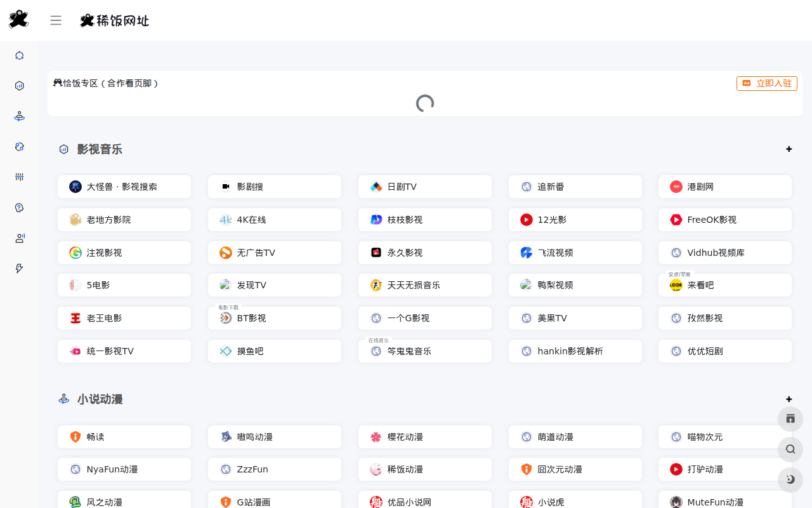Click the 枝枝影视 card icon

tap(376, 220)
